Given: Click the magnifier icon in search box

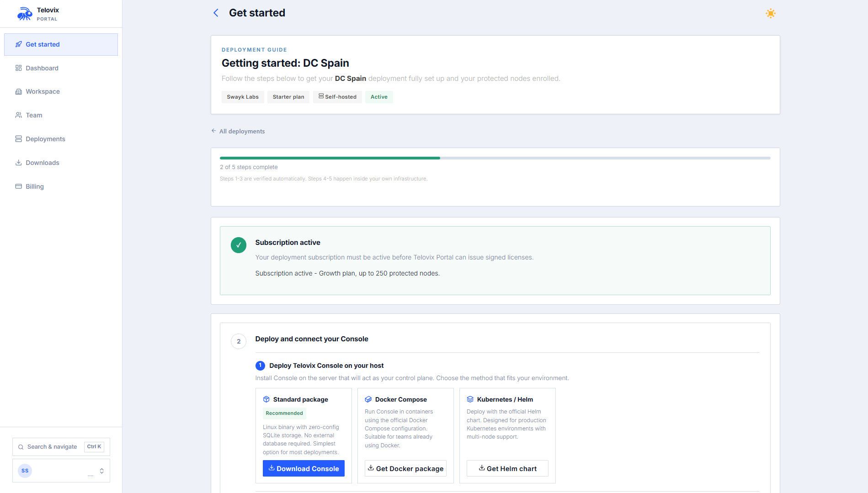Looking at the screenshot, I should point(21,447).
